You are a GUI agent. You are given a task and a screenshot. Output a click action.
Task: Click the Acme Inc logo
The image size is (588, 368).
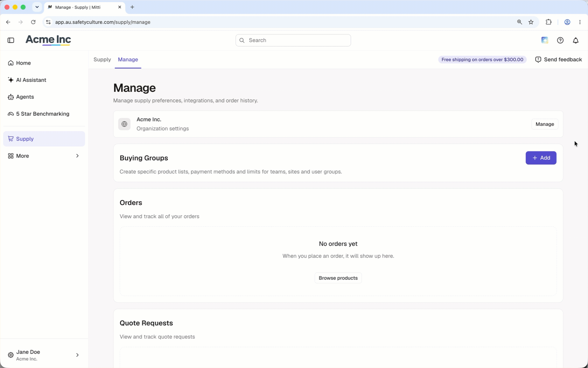pyautogui.click(x=48, y=40)
